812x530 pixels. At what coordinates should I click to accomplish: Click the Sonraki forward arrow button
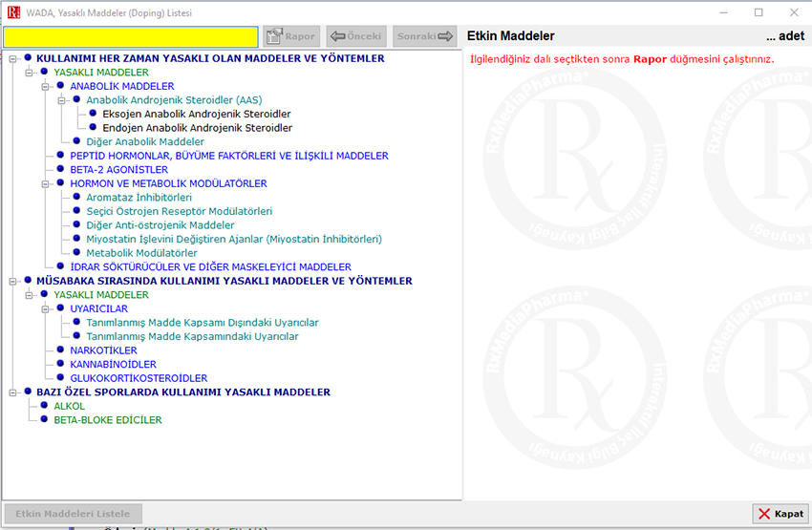(x=425, y=36)
